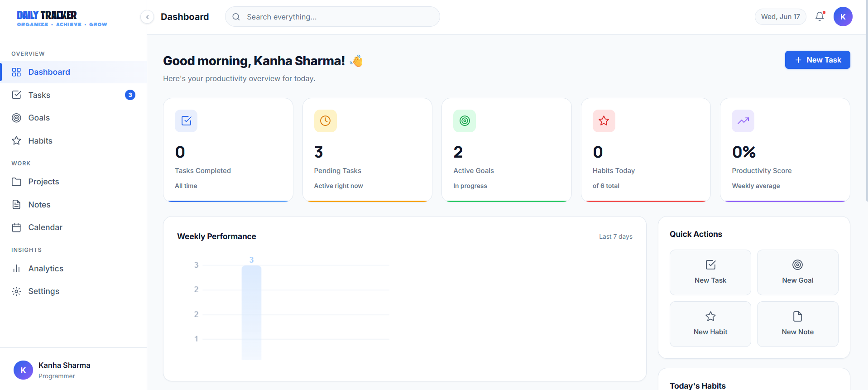Open Habits in the sidebar

tap(73, 141)
